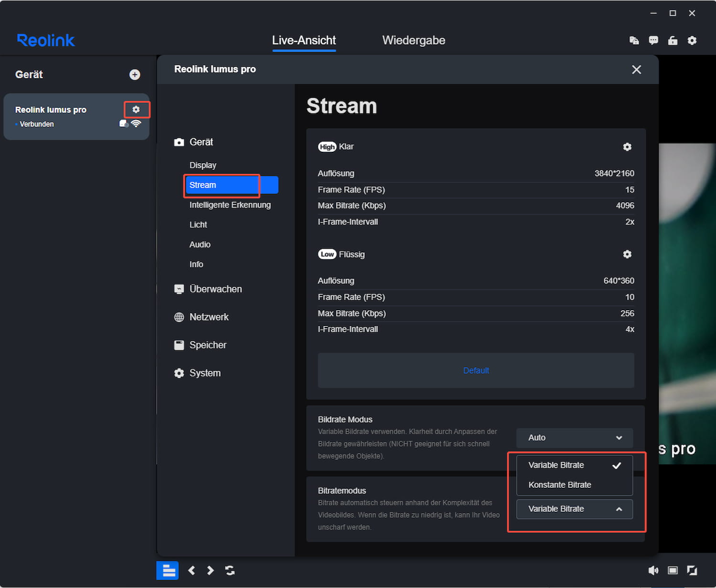Open the Reolink lumus pro device settings gear
This screenshot has width=716, height=588.
136,109
